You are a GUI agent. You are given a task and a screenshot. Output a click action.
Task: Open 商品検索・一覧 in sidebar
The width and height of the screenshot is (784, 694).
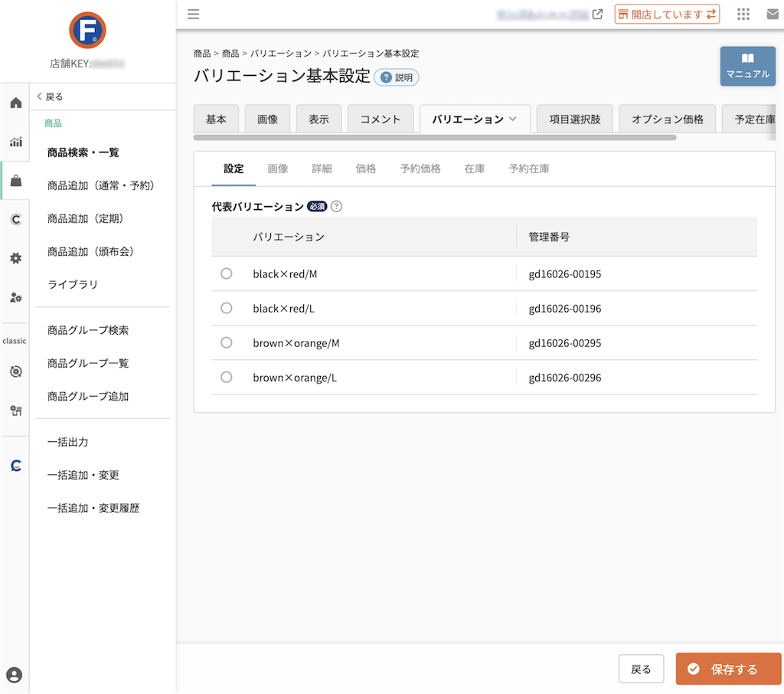coord(83,152)
